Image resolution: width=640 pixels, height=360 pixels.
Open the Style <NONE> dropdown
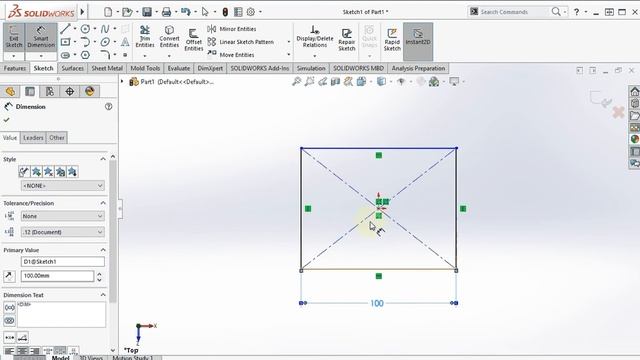62,186
